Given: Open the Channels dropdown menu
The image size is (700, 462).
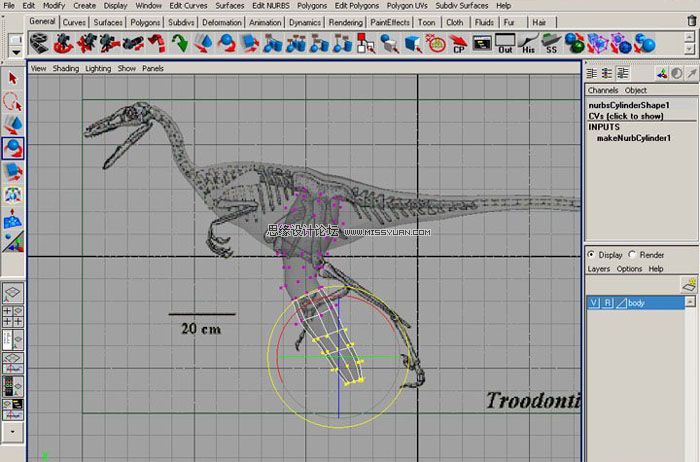Looking at the screenshot, I should (603, 90).
